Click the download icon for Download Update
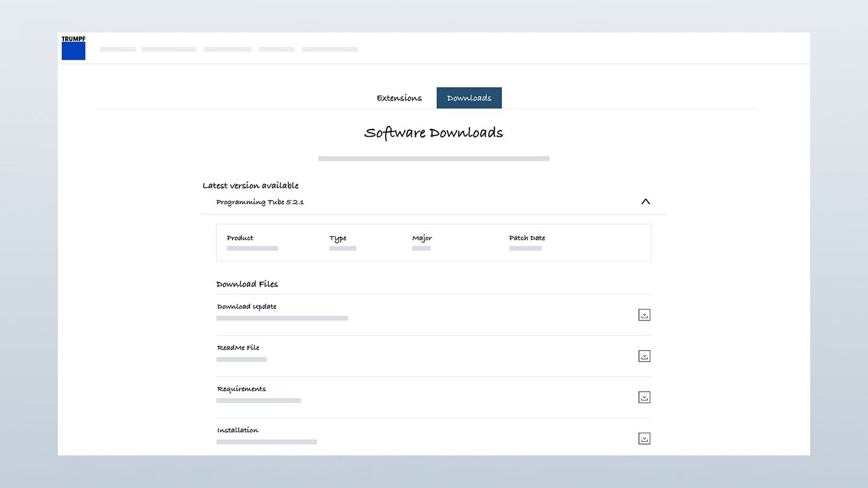This screenshot has width=868, height=488. tap(644, 315)
